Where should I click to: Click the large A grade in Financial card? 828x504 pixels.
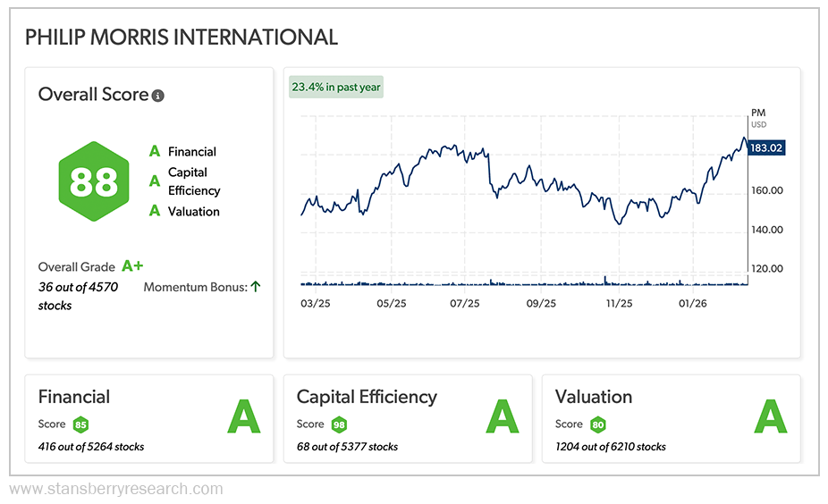pos(243,416)
